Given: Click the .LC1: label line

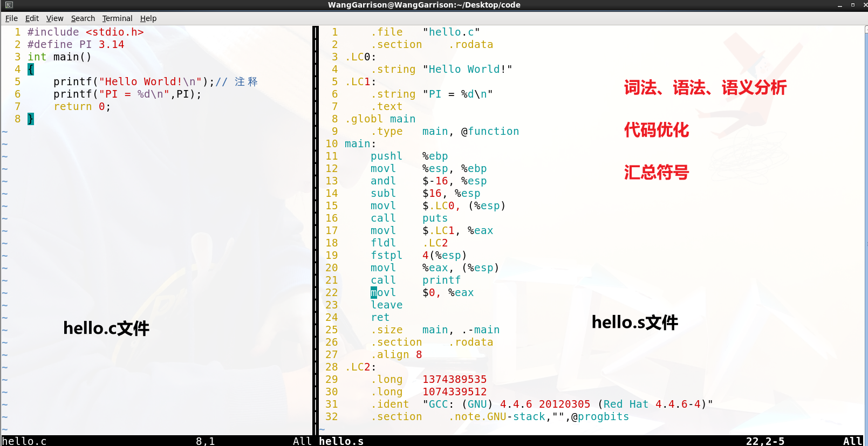Looking at the screenshot, I should (x=360, y=81).
